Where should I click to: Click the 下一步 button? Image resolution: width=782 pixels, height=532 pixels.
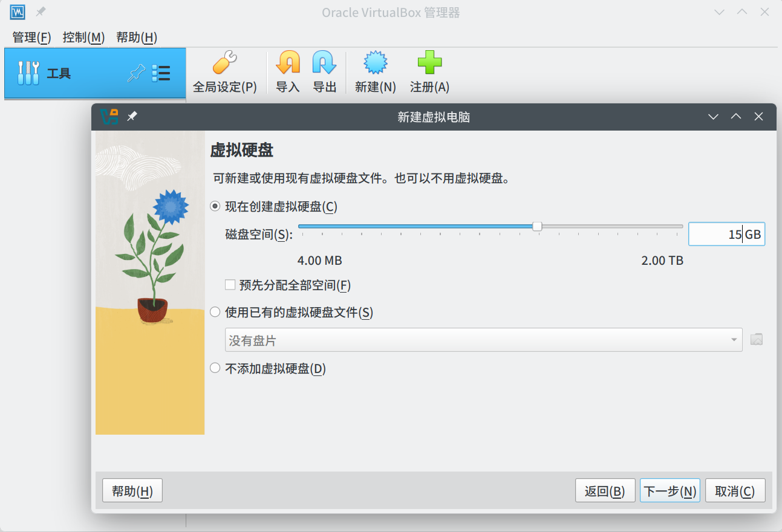point(670,490)
